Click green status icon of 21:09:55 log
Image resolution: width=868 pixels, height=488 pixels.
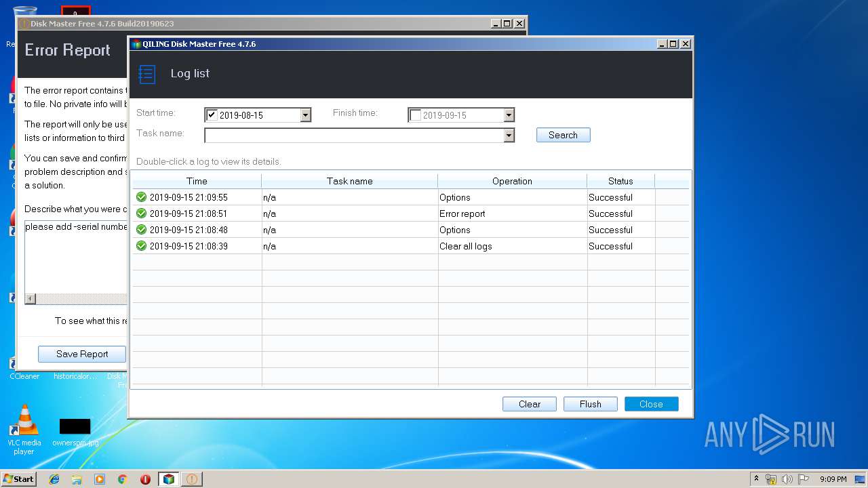point(141,197)
